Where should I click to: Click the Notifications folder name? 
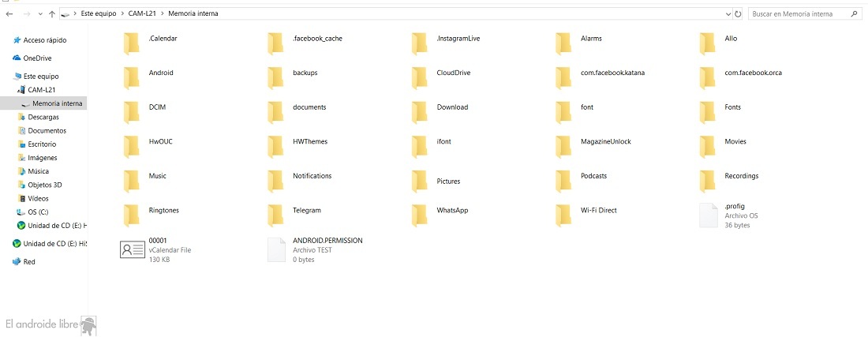point(312,176)
